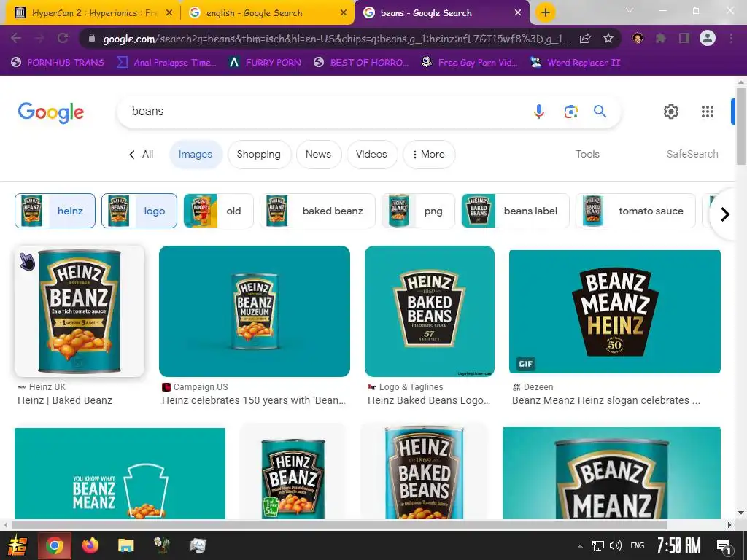The height and width of the screenshot is (560, 747).
Task: Open the Beanz Meanz Heinz GIF thumbnail
Action: pyautogui.click(x=614, y=311)
